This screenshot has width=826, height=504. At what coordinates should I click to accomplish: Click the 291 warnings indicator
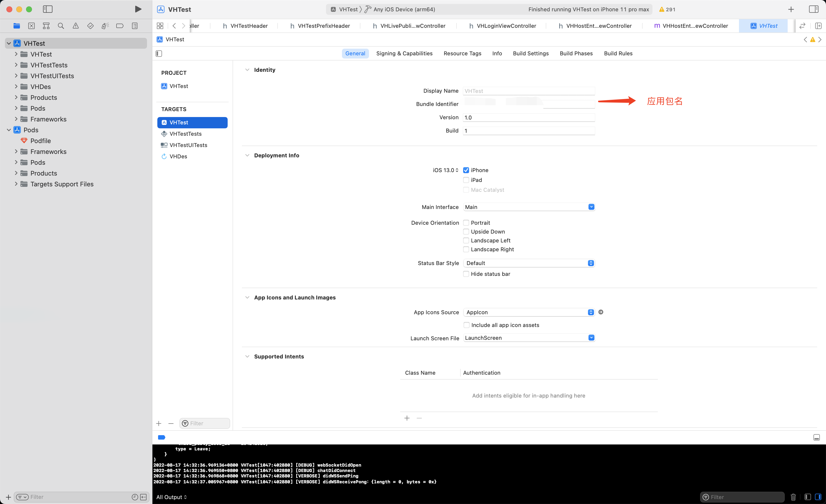[667, 9]
